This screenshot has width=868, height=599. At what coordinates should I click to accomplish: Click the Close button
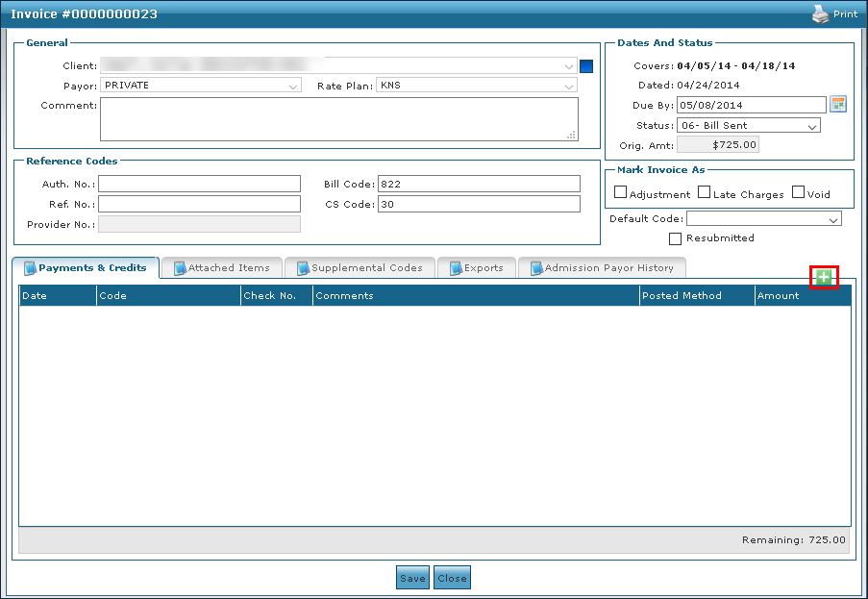(x=452, y=578)
